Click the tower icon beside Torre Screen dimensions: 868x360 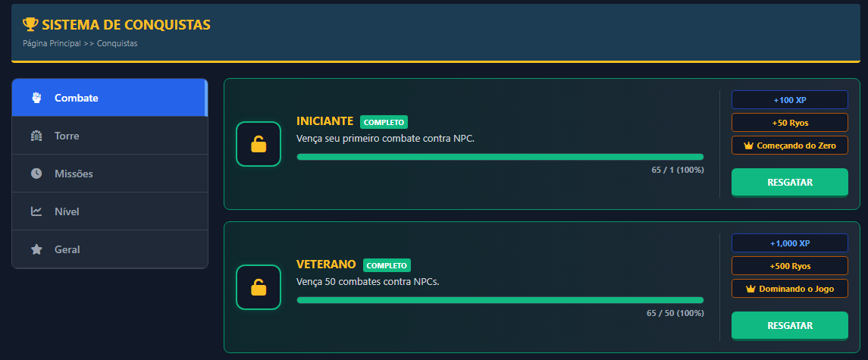(x=36, y=136)
